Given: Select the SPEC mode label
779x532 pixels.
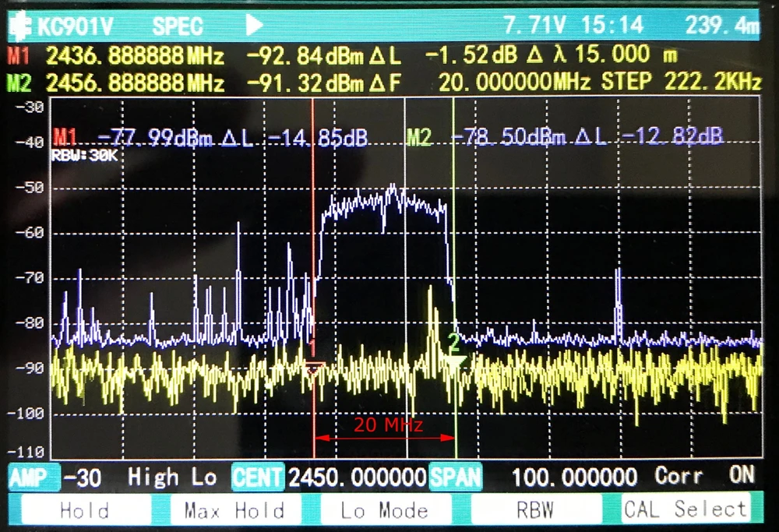Looking at the screenshot, I should tap(178, 26).
